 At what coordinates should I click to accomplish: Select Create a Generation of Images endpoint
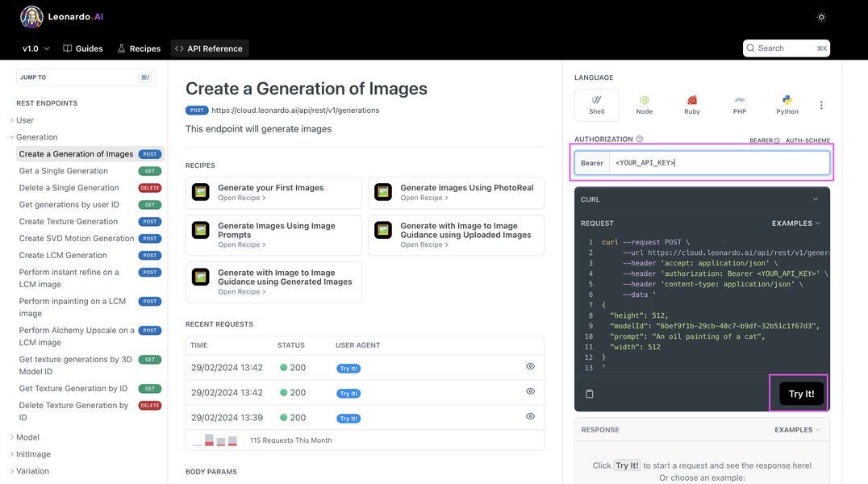(x=90, y=154)
